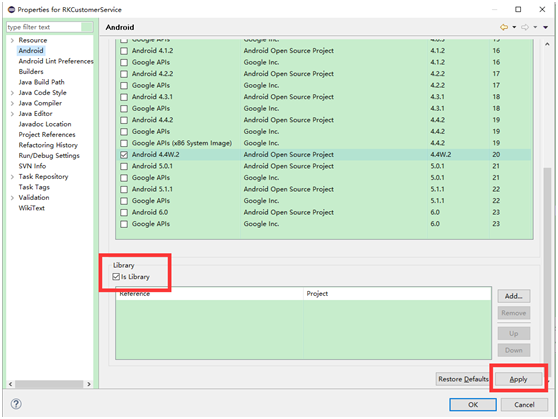This screenshot has width=558, height=419.
Task: Open the Project References page
Action: click(x=47, y=135)
